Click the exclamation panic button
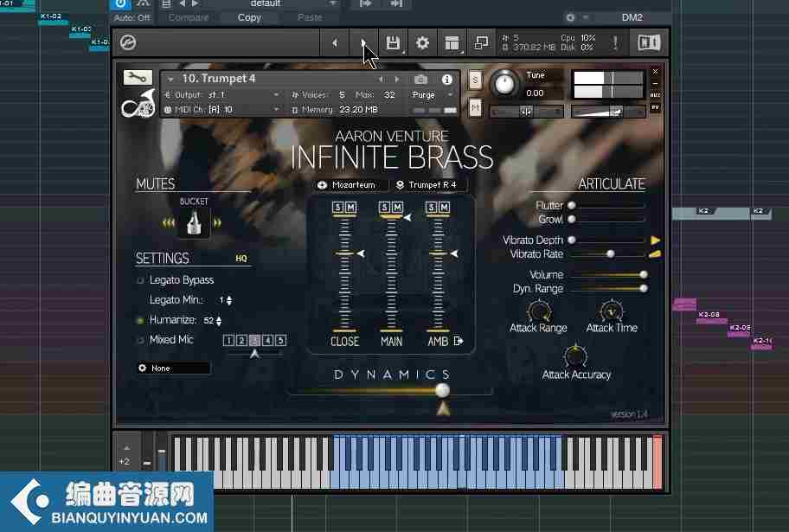The image size is (789, 532). pyautogui.click(x=615, y=42)
